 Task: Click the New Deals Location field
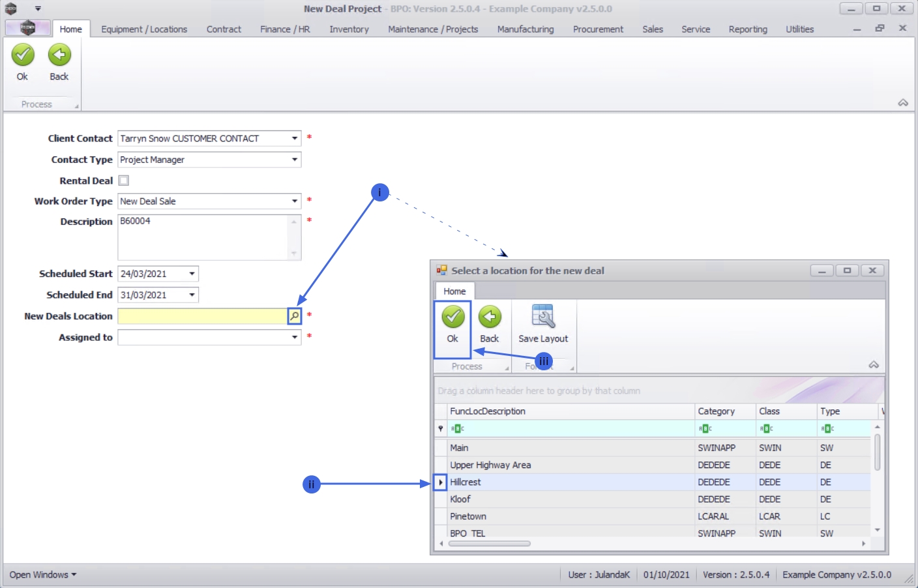(203, 316)
